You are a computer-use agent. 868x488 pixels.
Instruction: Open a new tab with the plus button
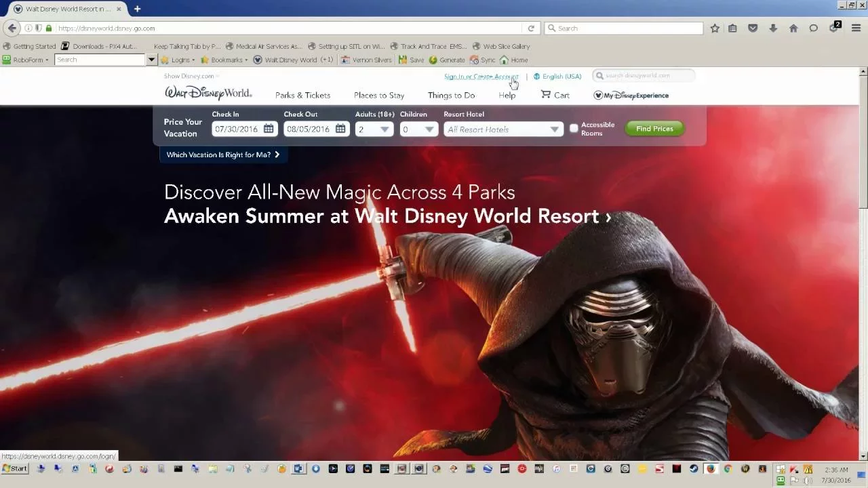[x=137, y=9]
